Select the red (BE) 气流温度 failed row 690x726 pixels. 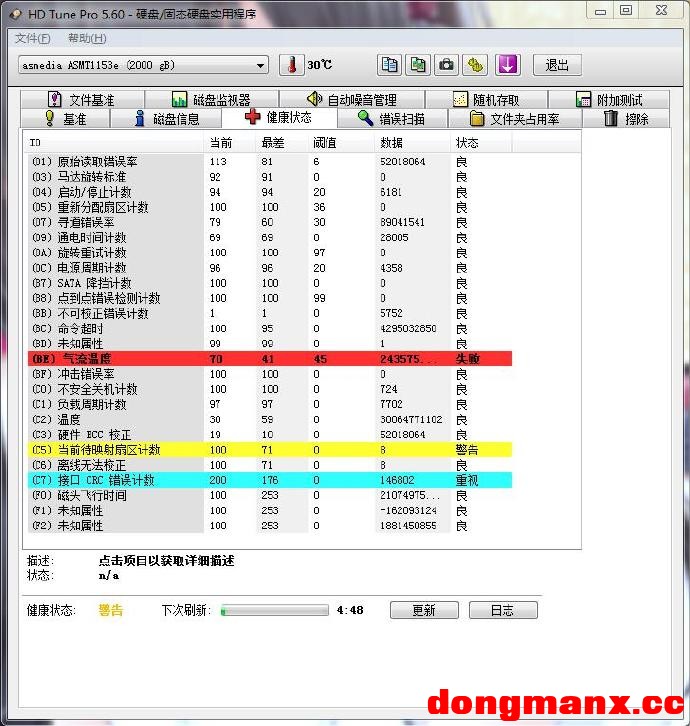click(x=270, y=358)
